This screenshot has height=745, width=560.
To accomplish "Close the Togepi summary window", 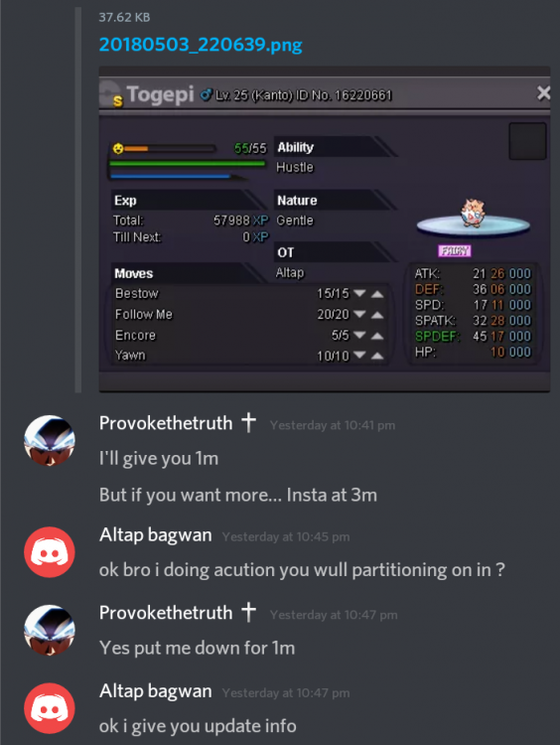I will (x=543, y=93).
